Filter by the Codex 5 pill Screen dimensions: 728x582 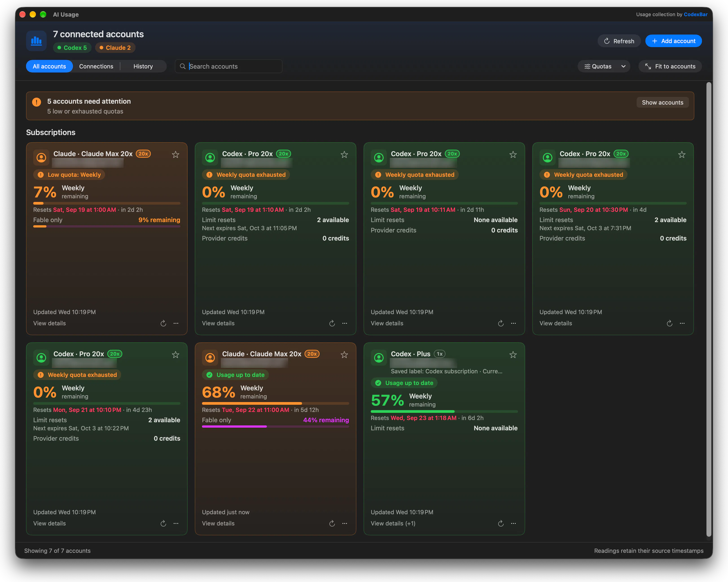tap(72, 48)
